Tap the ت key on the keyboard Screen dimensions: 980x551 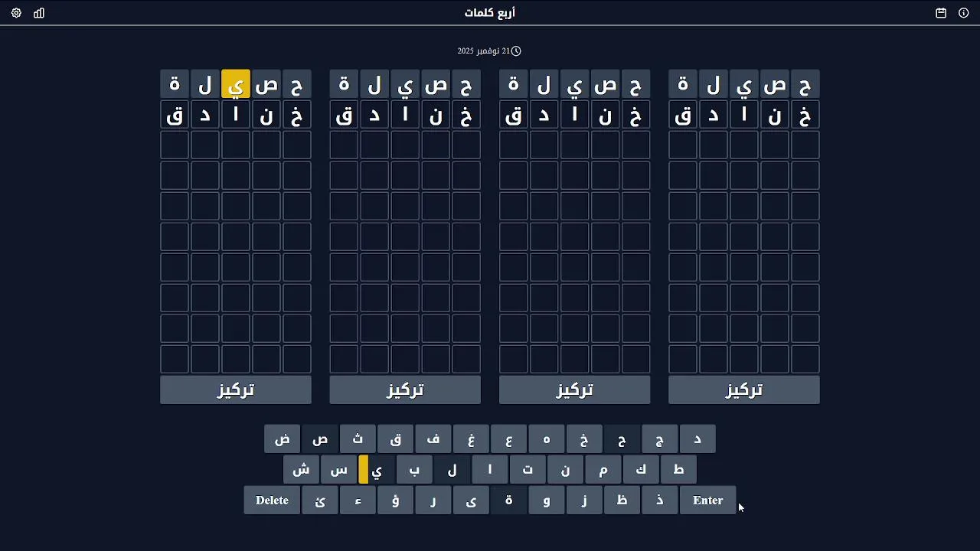tap(528, 470)
